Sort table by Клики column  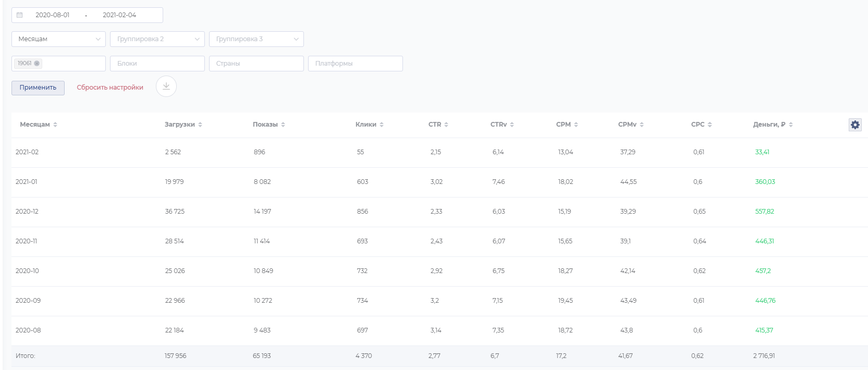[x=369, y=125]
